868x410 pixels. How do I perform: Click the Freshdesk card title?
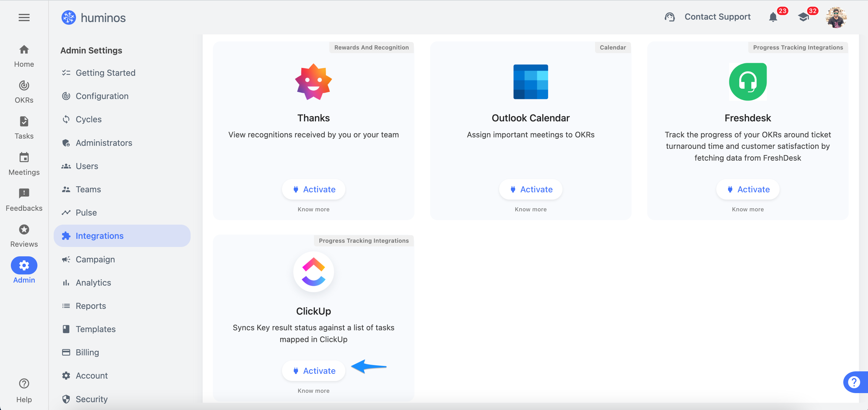click(748, 118)
